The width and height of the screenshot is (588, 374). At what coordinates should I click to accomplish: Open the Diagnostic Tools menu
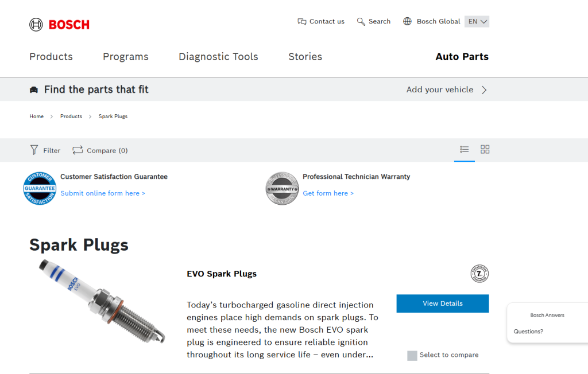[218, 57]
